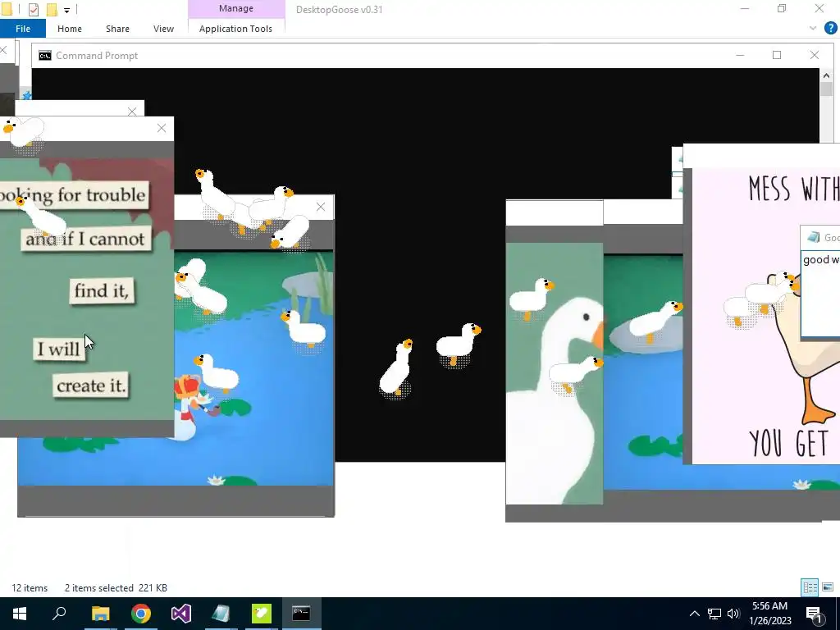Open Visual Studio from the taskbar
840x630 pixels.
[x=181, y=614]
